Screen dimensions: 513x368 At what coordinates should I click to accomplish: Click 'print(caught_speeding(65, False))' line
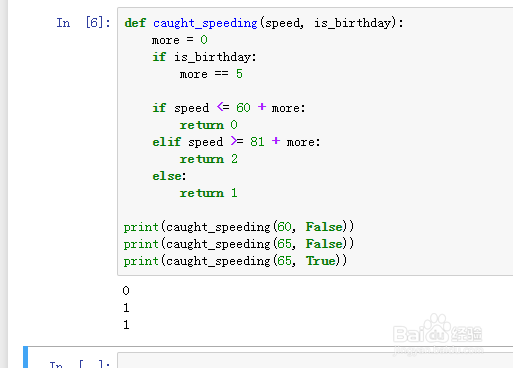(239, 244)
